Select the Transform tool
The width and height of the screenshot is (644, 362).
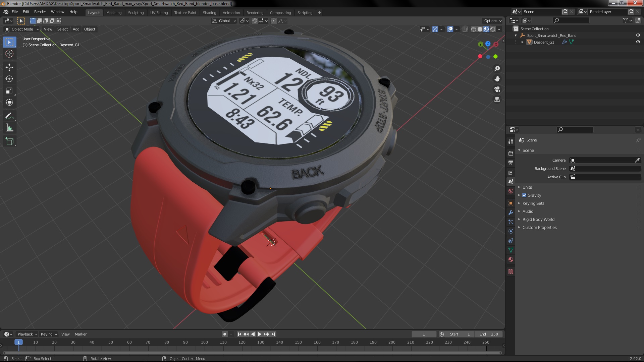[x=9, y=103]
